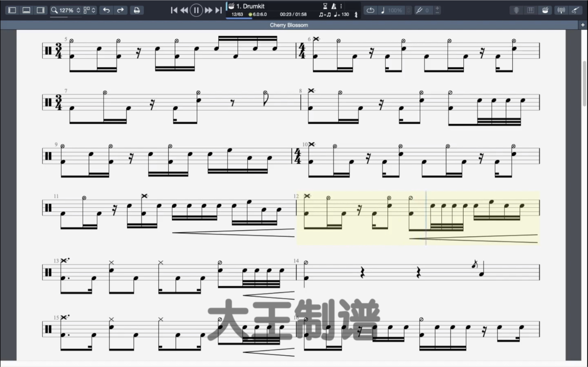
Task: Toggle the right inspector panel
Action: pos(41,10)
